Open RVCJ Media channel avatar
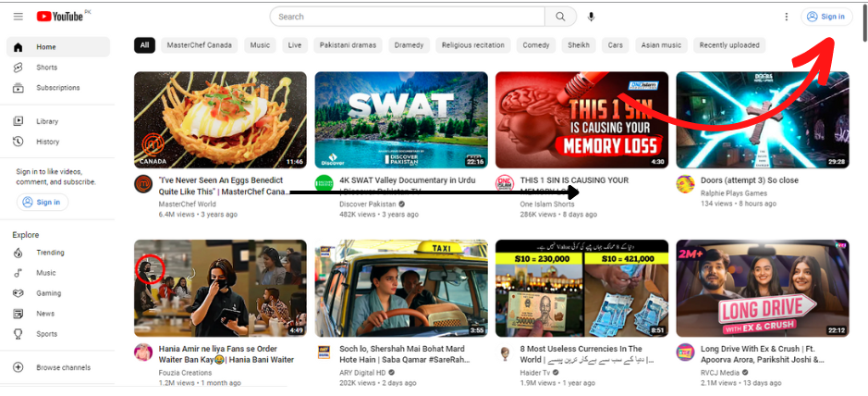This screenshot has width=868, height=396. pos(685,353)
